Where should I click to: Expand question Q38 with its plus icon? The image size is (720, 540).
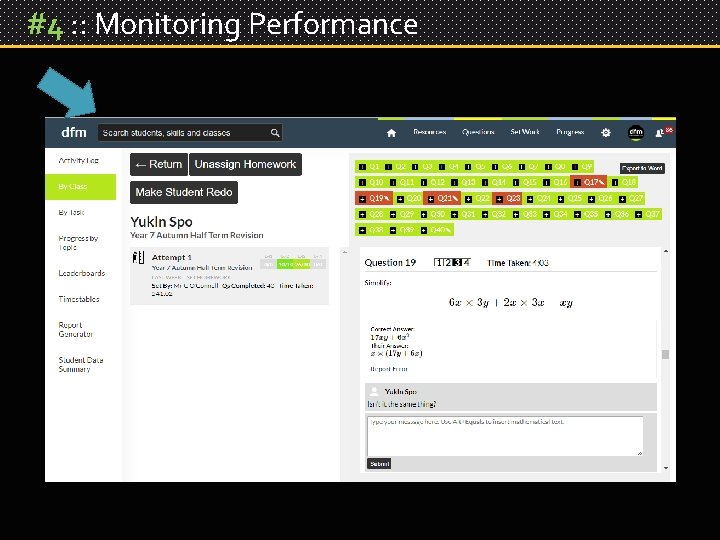(x=362, y=230)
